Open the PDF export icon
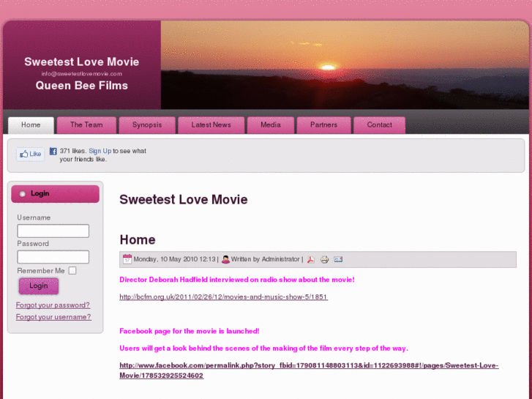 (x=311, y=260)
